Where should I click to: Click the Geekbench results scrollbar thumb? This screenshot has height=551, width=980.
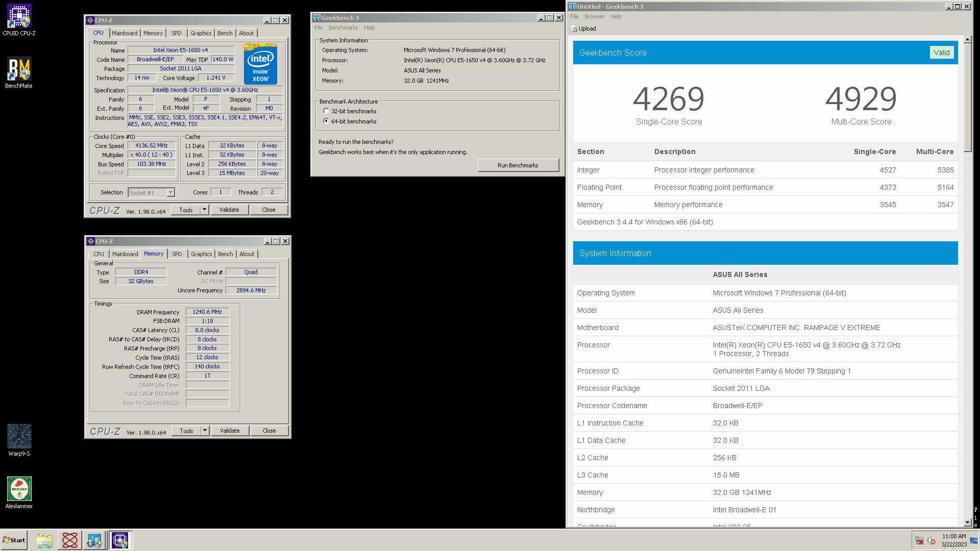[x=967, y=97]
